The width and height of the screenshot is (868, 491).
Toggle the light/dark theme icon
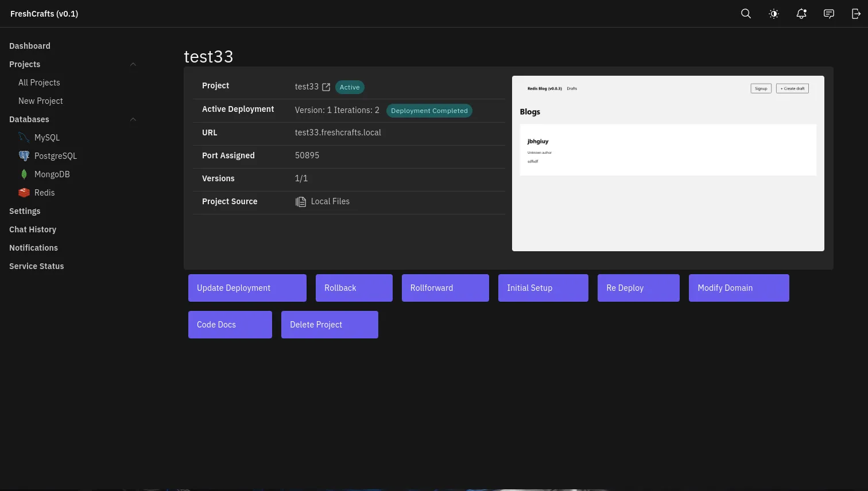click(774, 14)
